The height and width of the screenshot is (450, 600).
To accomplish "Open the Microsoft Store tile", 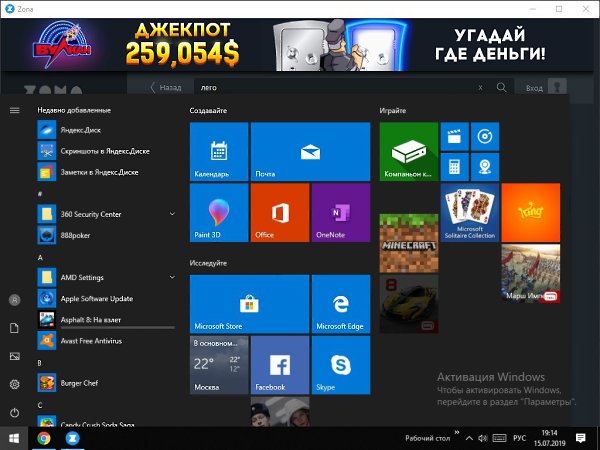I will 248,304.
